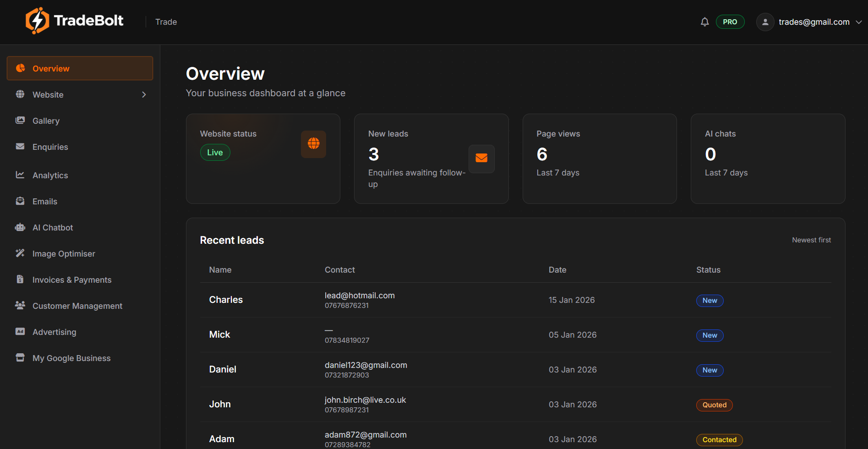This screenshot has height=449, width=868.
Task: Select Trade in the top navigation
Action: pos(166,22)
